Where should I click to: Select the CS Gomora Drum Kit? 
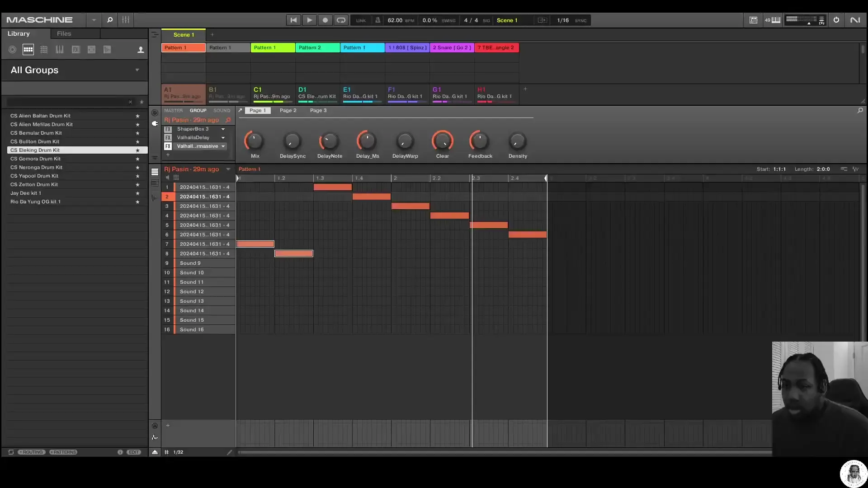click(36, 159)
